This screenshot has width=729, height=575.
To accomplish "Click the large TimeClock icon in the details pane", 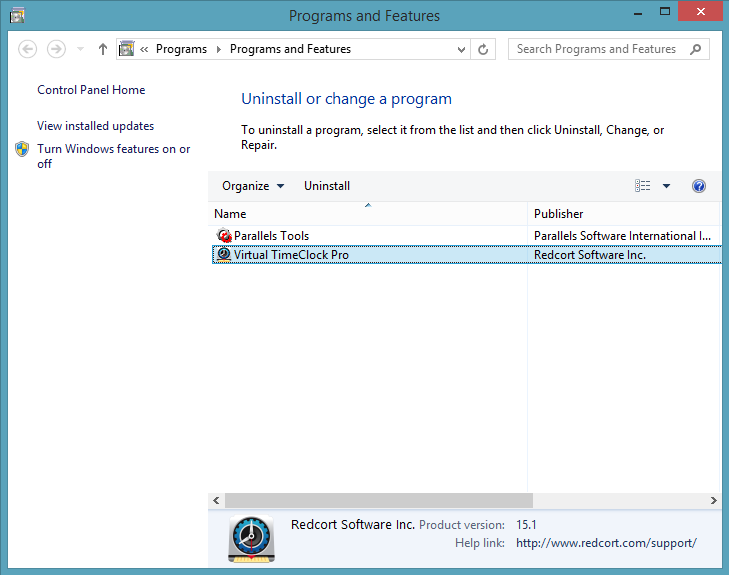I will [x=251, y=539].
